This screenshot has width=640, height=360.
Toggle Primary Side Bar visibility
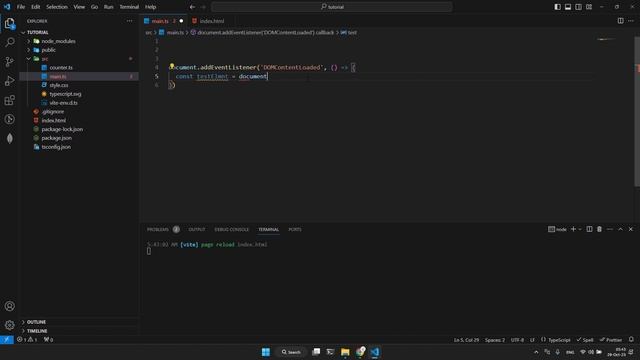point(558,7)
